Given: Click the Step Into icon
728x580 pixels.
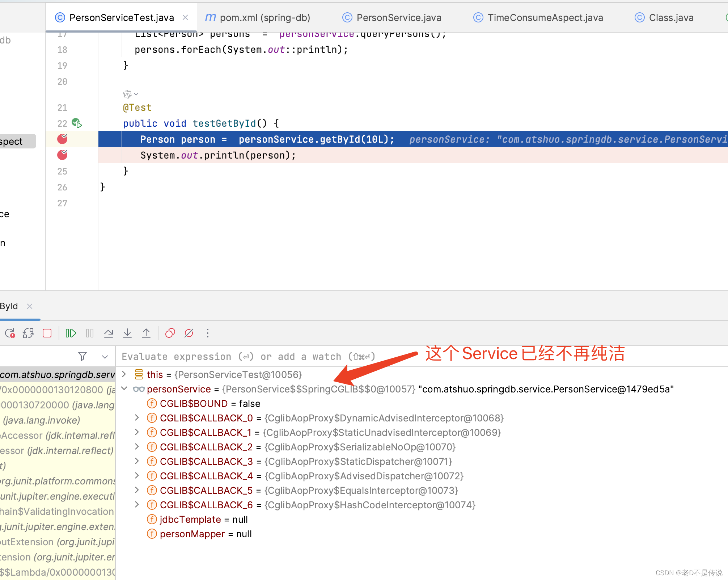Looking at the screenshot, I should click(127, 333).
